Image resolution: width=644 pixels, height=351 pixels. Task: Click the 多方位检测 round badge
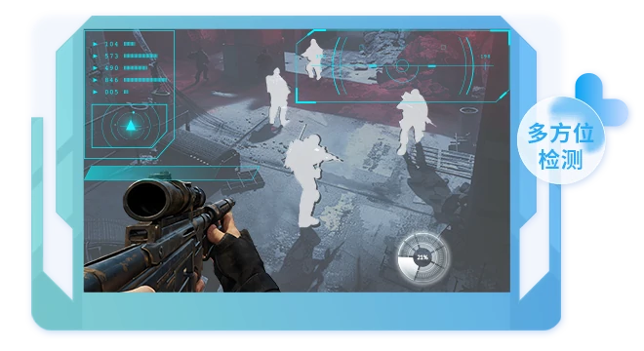click(x=560, y=140)
